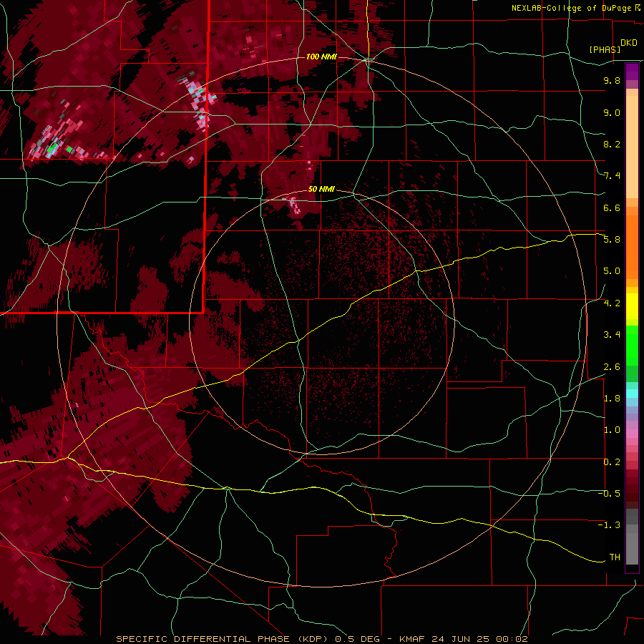Click the 24 JUN 25 date text
644x644 pixels.
[462, 639]
